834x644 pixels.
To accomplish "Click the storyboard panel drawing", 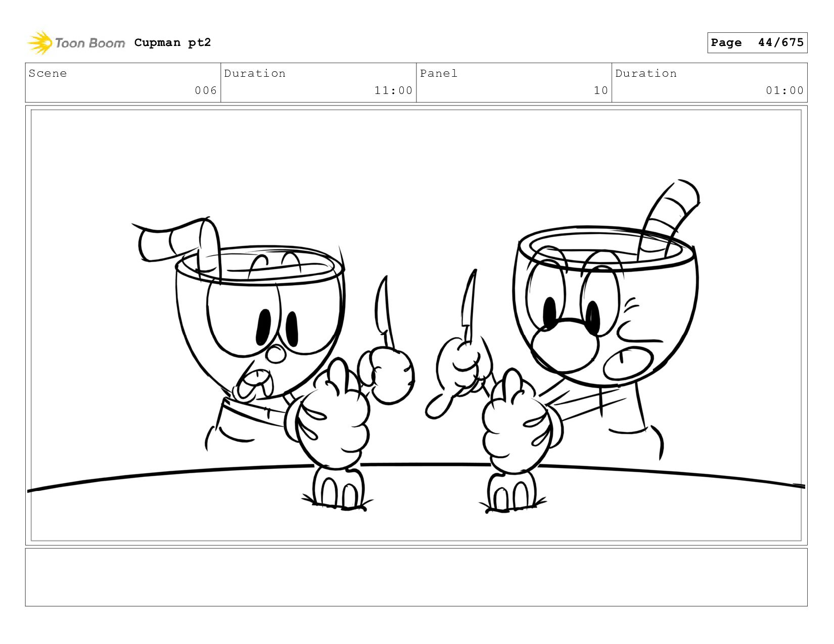I will [416, 325].
